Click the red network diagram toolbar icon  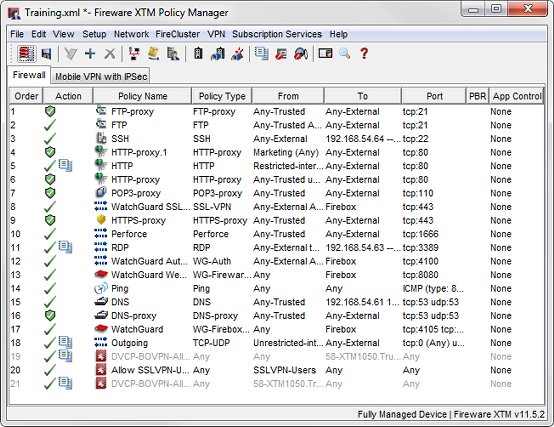(x=134, y=54)
